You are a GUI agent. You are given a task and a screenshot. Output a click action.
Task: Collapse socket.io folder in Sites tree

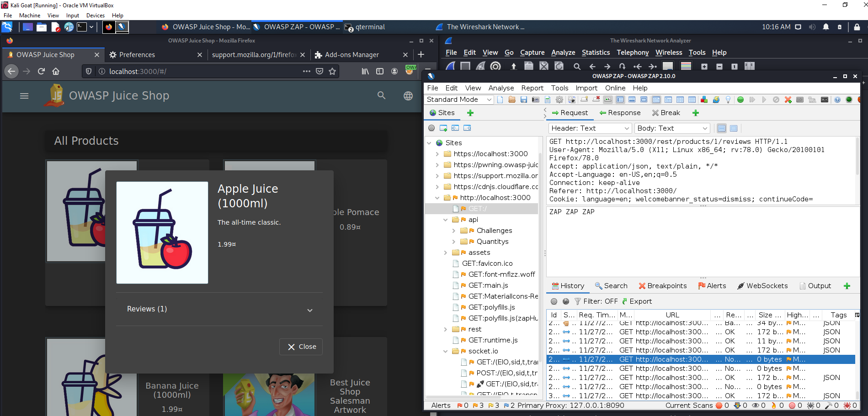[446, 351]
